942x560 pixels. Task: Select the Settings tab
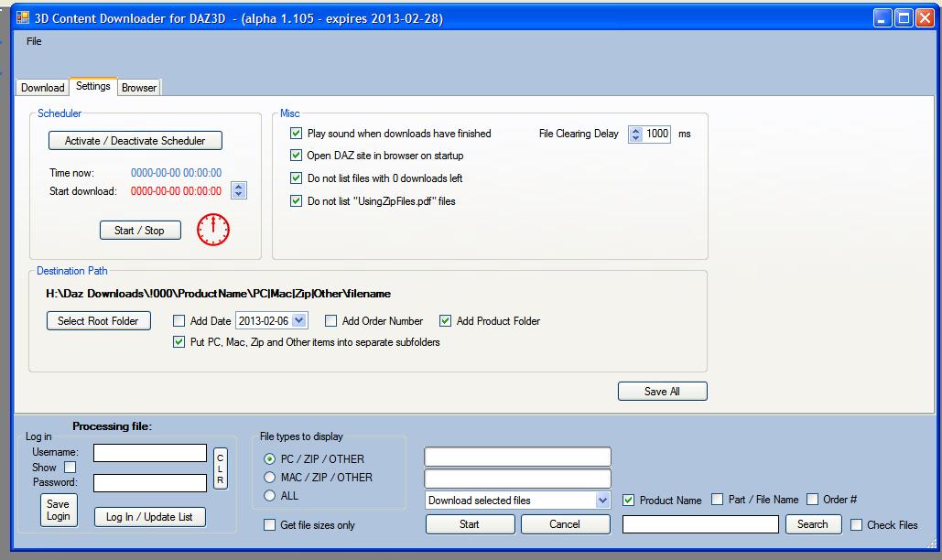(x=93, y=86)
